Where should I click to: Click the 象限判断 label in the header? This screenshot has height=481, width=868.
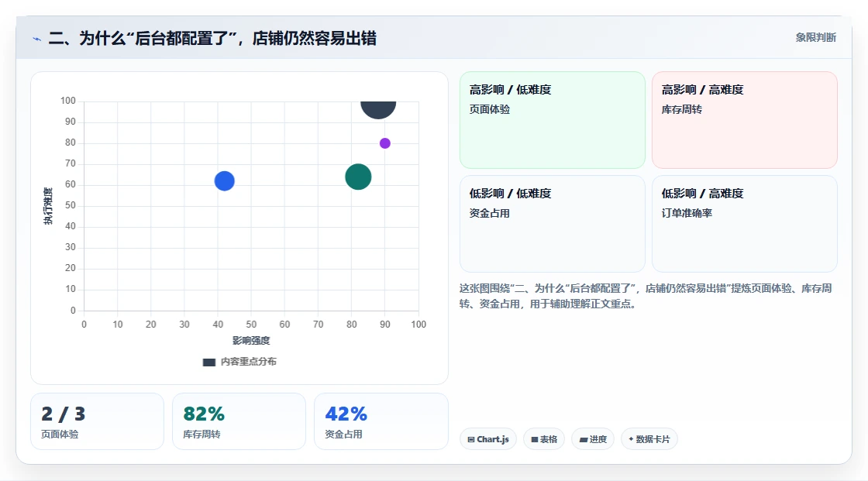(815, 38)
